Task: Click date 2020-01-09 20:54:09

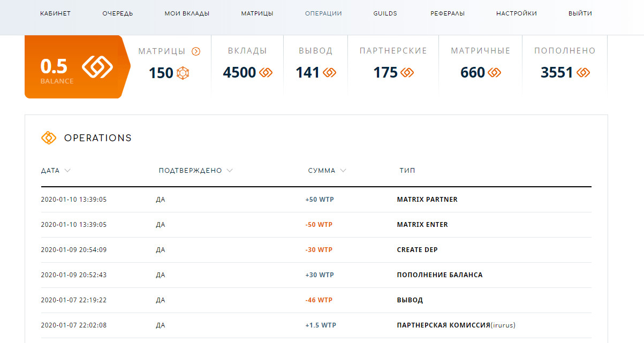Action: (74, 250)
